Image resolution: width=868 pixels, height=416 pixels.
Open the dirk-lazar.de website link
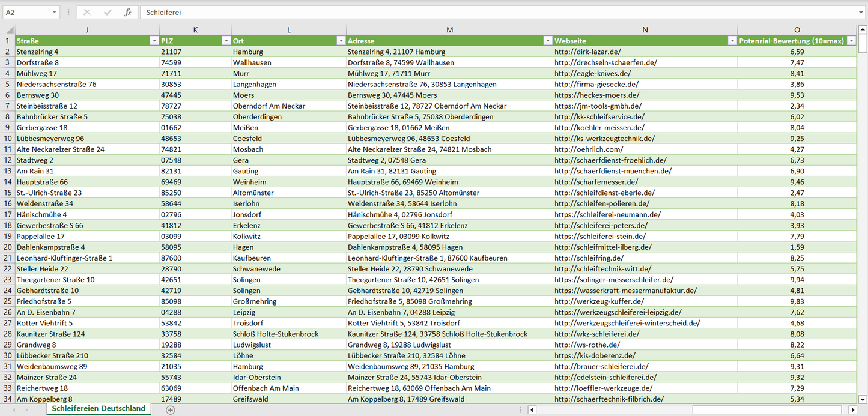(x=587, y=52)
